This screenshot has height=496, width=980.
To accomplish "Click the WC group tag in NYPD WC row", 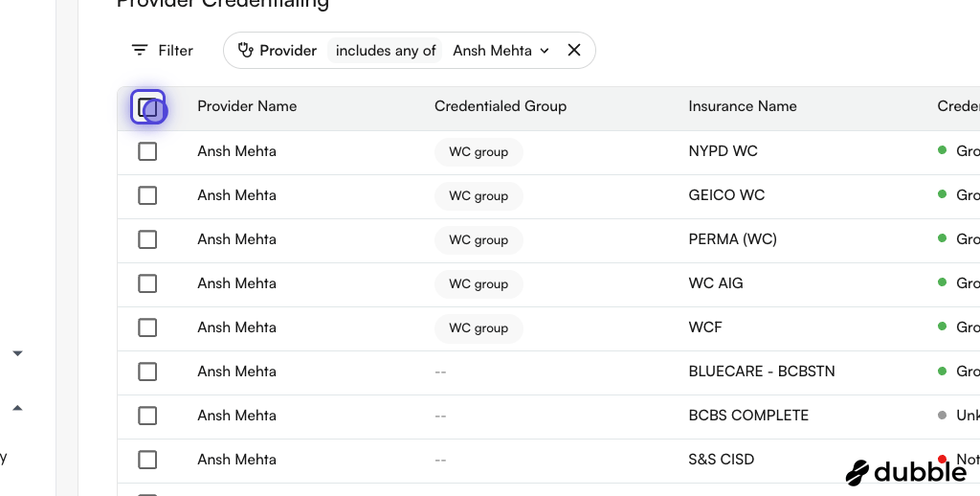I will tap(479, 152).
